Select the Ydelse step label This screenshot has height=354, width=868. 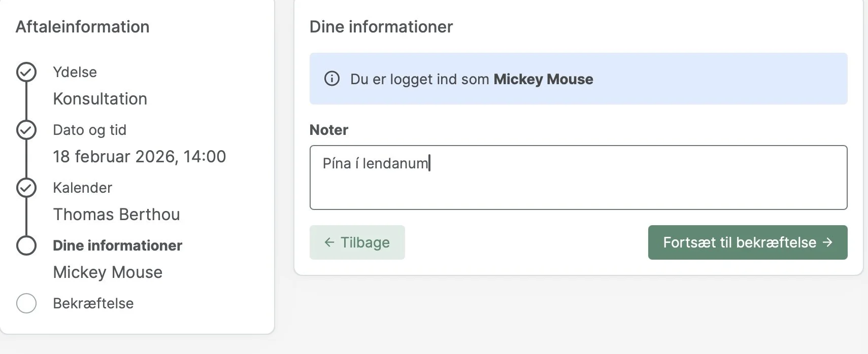75,72
